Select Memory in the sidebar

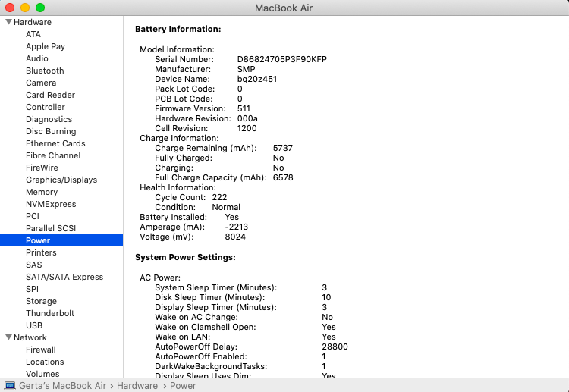(42, 192)
